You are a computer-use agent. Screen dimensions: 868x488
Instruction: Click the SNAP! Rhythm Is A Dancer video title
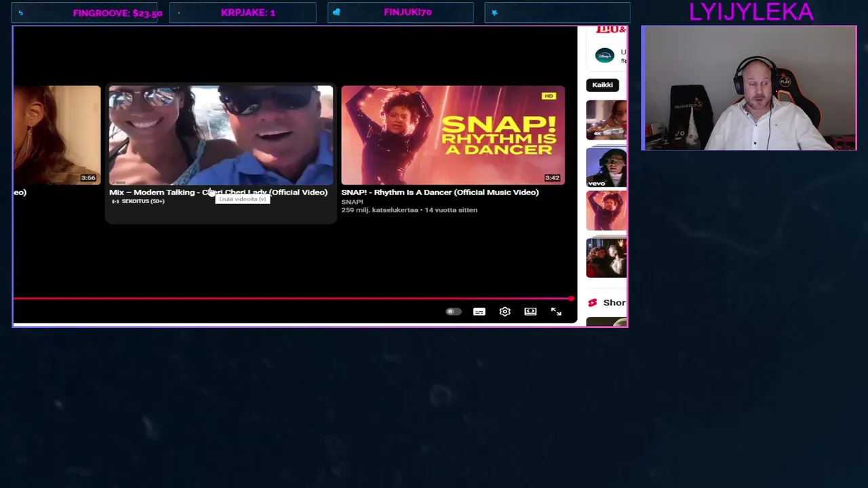point(439,192)
